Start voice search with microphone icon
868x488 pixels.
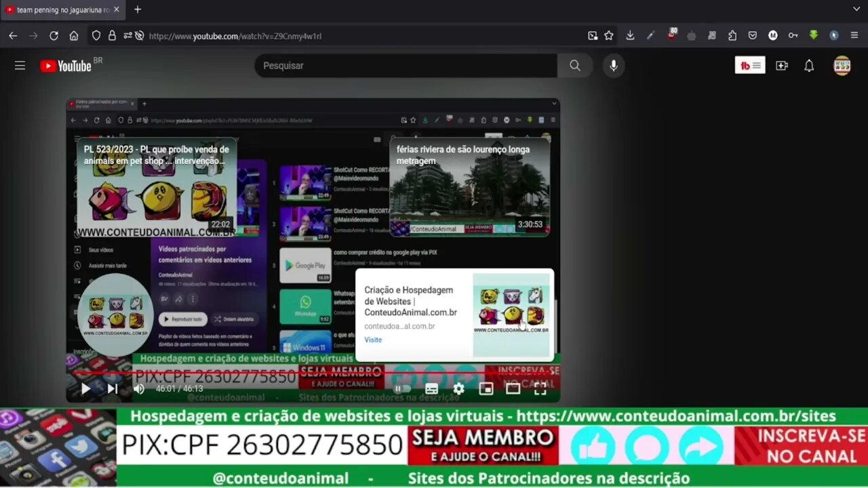tap(614, 66)
